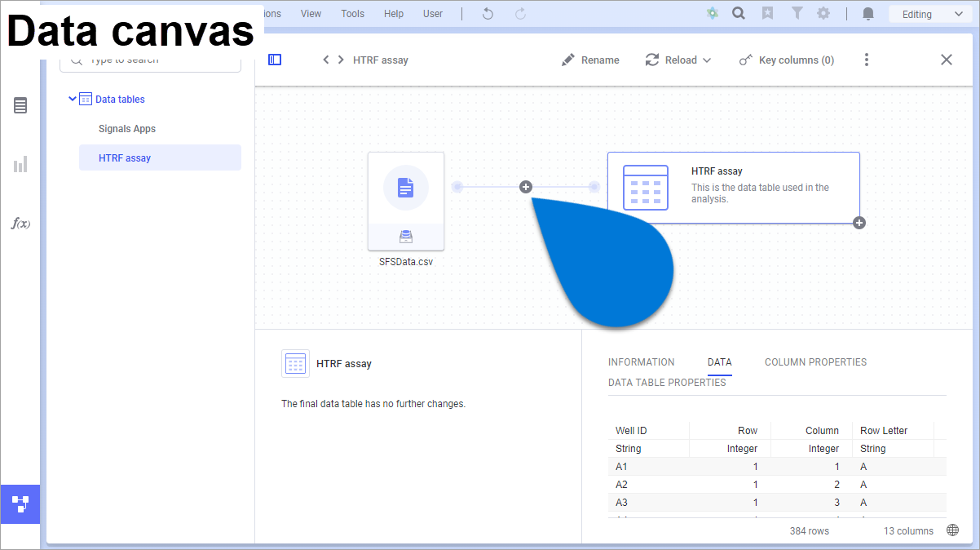Screen dimensions: 980x550
Task: Open the f(x) functions sidebar icon
Action: pyautogui.click(x=20, y=223)
